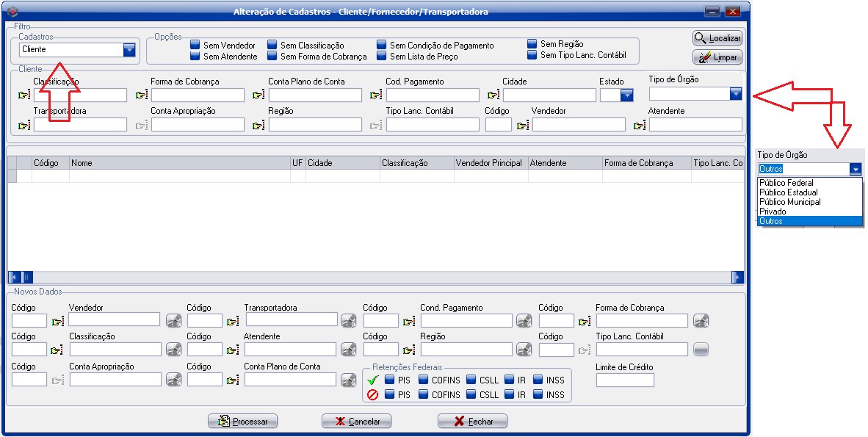Open lookup beside Região filter field
This screenshot has height=437, width=868.
tap(258, 126)
